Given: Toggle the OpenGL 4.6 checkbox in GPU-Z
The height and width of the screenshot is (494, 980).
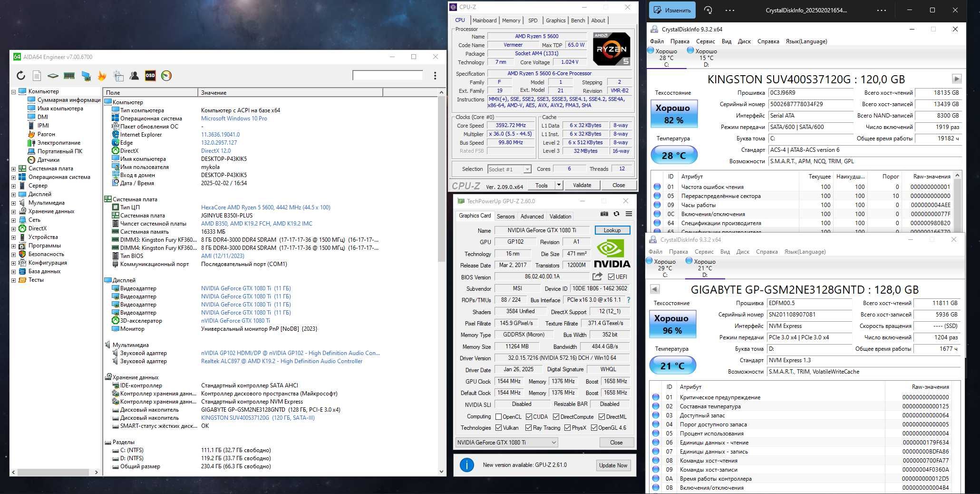Looking at the screenshot, I should [594, 427].
